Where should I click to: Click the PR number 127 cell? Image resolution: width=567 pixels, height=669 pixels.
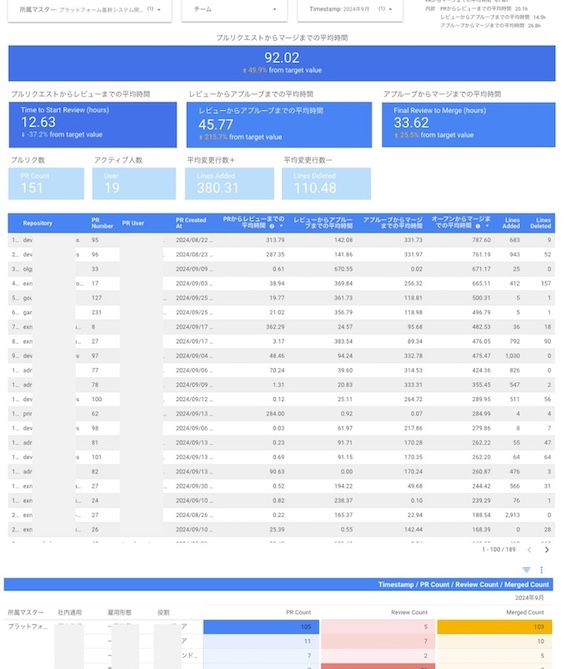96,298
